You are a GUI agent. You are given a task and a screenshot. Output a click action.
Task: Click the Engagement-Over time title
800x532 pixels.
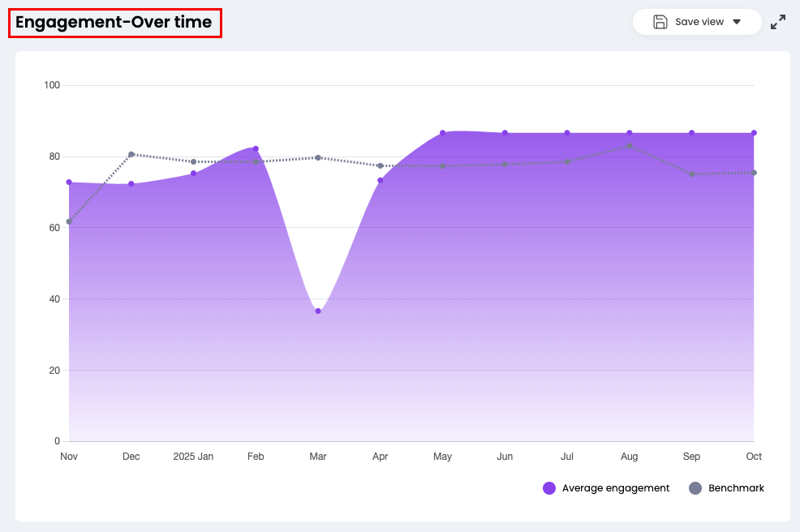[x=114, y=23]
